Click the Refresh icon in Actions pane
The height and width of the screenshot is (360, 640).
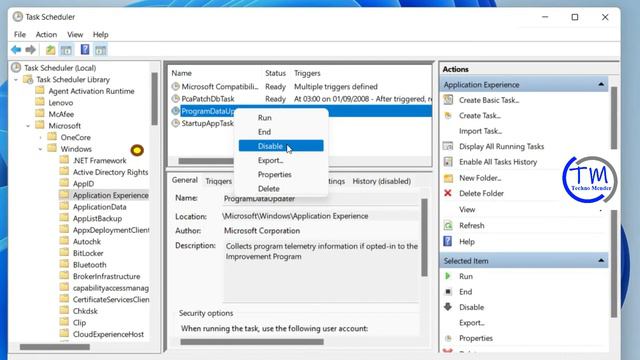(x=448, y=225)
